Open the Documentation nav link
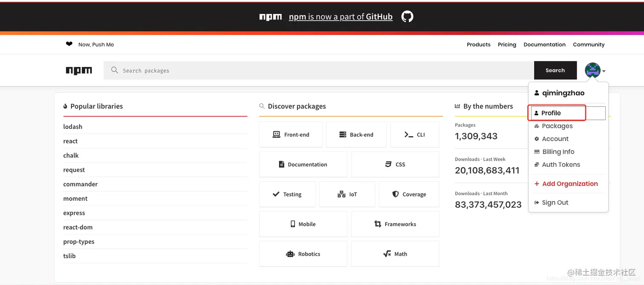644x285 pixels. click(x=544, y=44)
